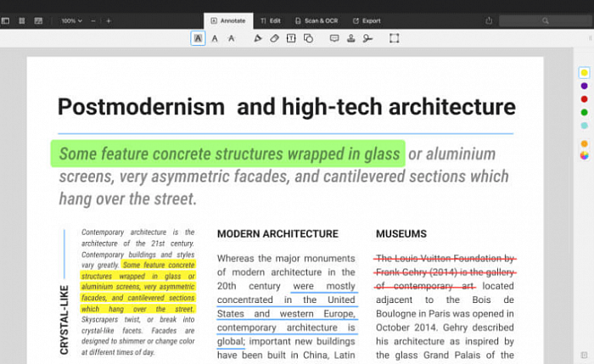Pick the light teal highlight color
The image size is (594, 364).
click(584, 126)
